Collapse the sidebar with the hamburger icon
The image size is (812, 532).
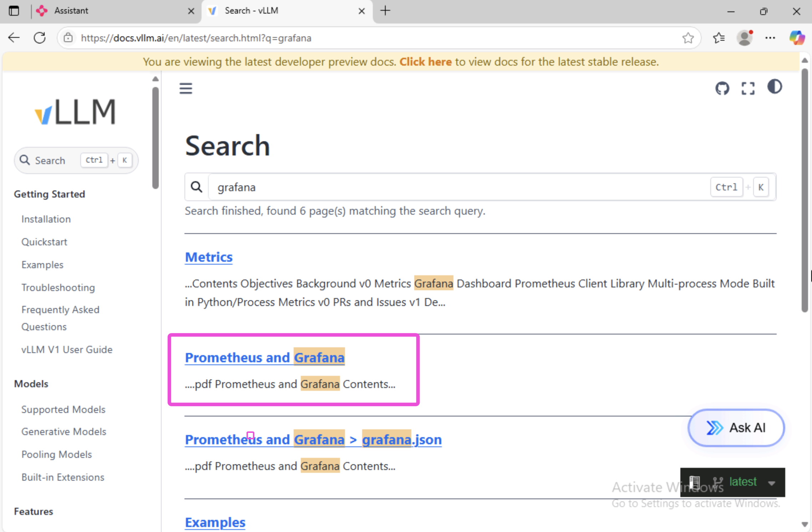coord(186,88)
